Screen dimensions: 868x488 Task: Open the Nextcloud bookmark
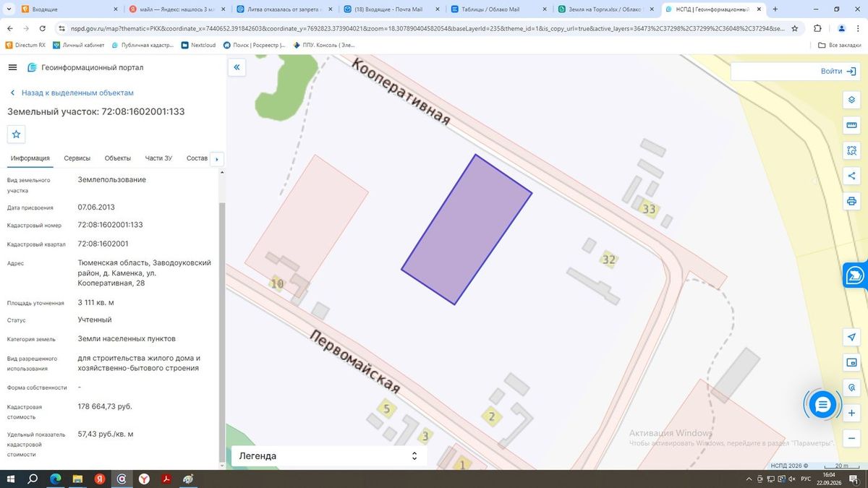click(198, 45)
